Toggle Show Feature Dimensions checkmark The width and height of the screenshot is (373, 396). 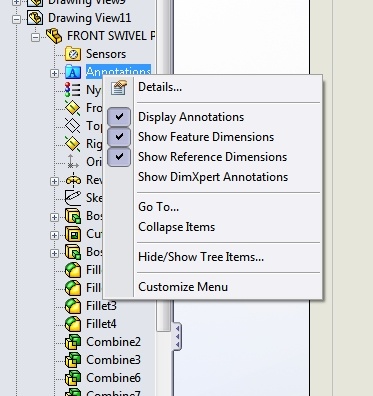pyautogui.click(x=119, y=137)
